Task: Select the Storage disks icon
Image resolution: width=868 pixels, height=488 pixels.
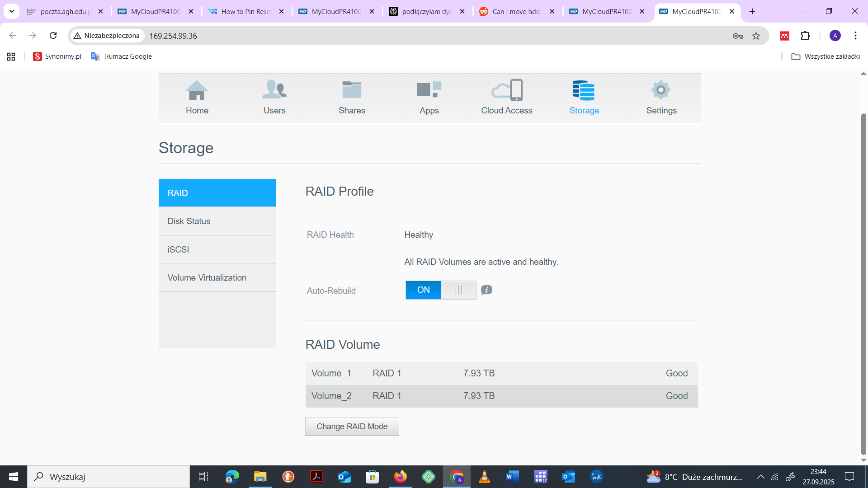Action: point(584,90)
